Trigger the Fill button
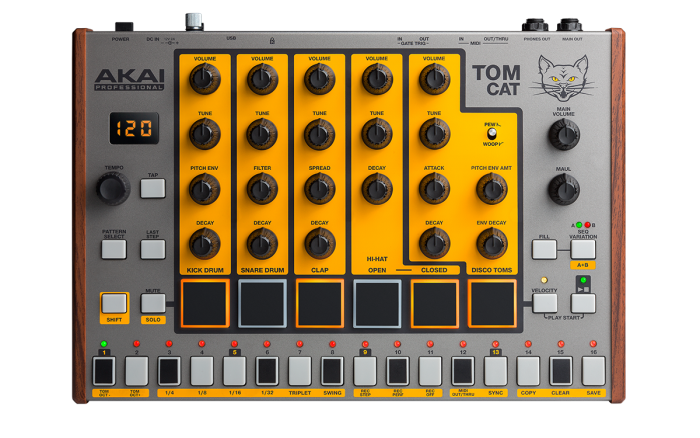 point(544,249)
